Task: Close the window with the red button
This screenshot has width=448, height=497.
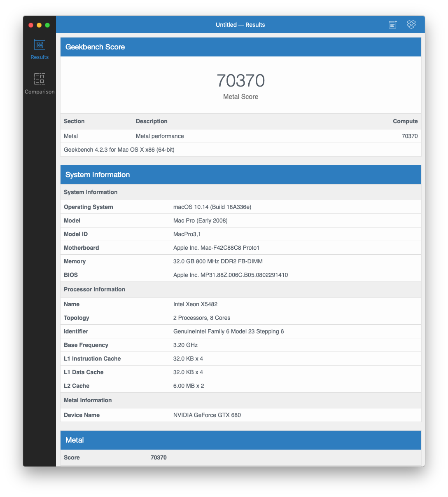Action: [31, 25]
